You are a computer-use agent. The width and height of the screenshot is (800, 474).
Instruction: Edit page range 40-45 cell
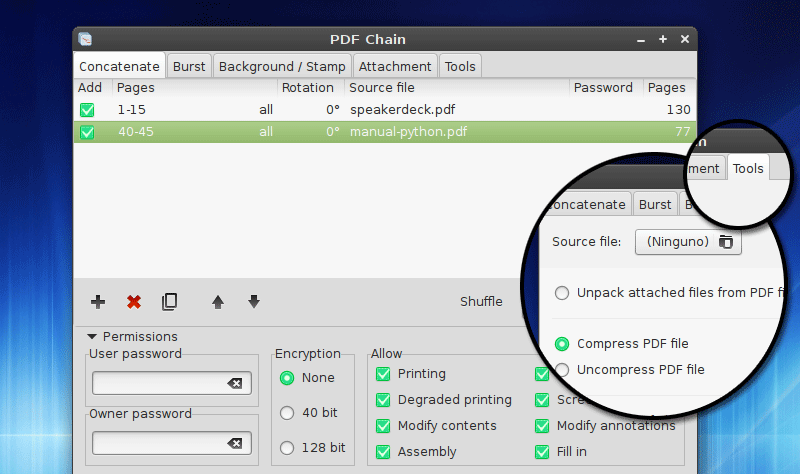(x=136, y=132)
